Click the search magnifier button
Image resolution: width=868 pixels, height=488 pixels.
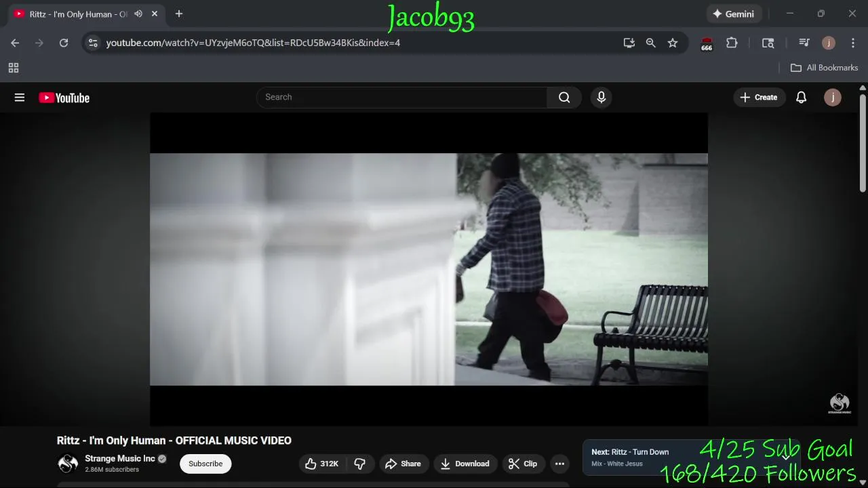(564, 97)
